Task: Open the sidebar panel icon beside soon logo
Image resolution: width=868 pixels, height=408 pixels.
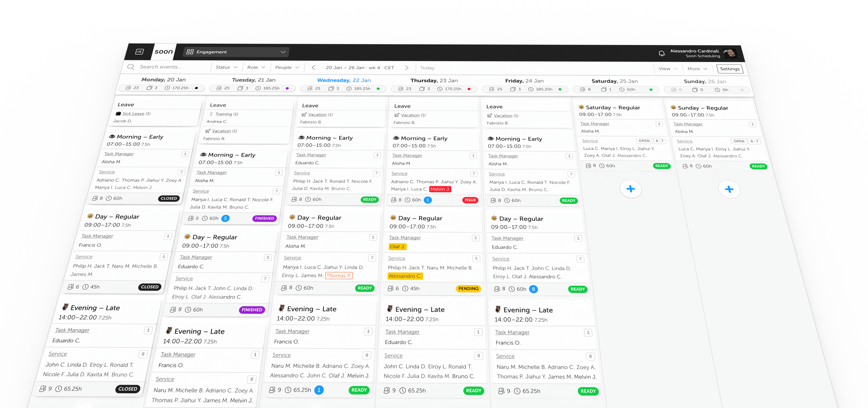Action: pyautogui.click(x=140, y=52)
